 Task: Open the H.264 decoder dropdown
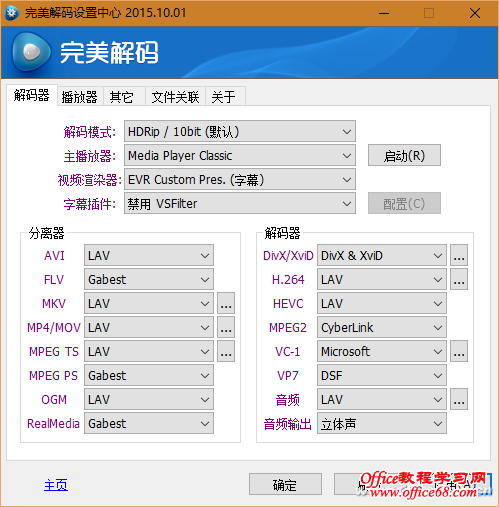[x=382, y=279]
